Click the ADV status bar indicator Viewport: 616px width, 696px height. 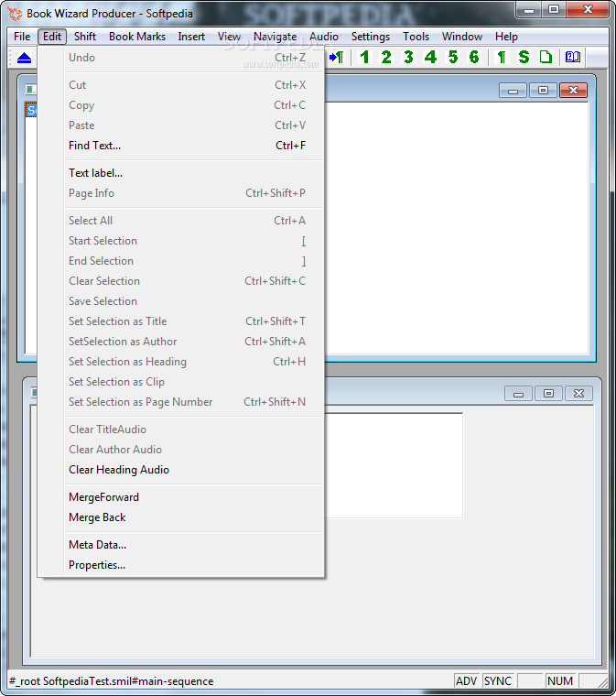pyautogui.click(x=467, y=681)
